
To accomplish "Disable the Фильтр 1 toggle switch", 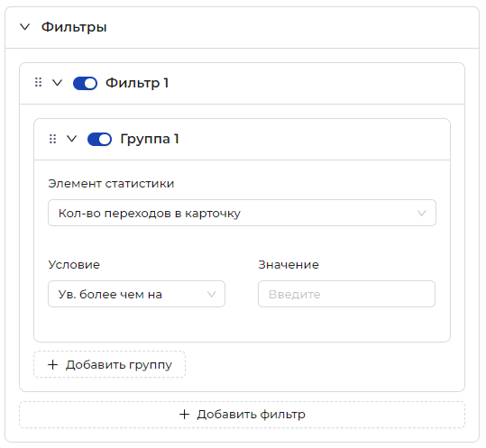I will point(85,83).
